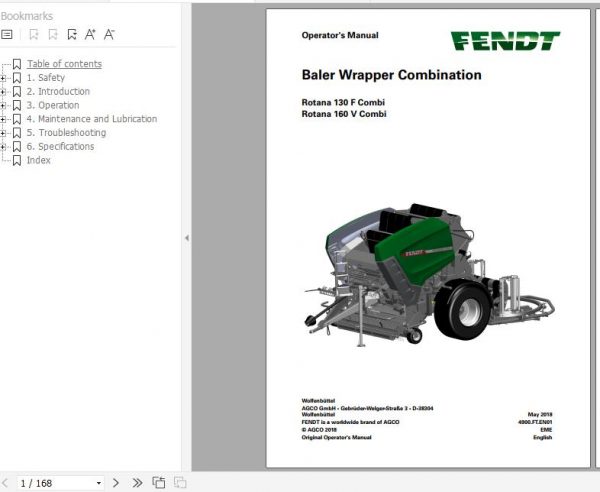Click bookmark icon beside Index
The width and height of the screenshot is (600, 492).
coord(17,160)
